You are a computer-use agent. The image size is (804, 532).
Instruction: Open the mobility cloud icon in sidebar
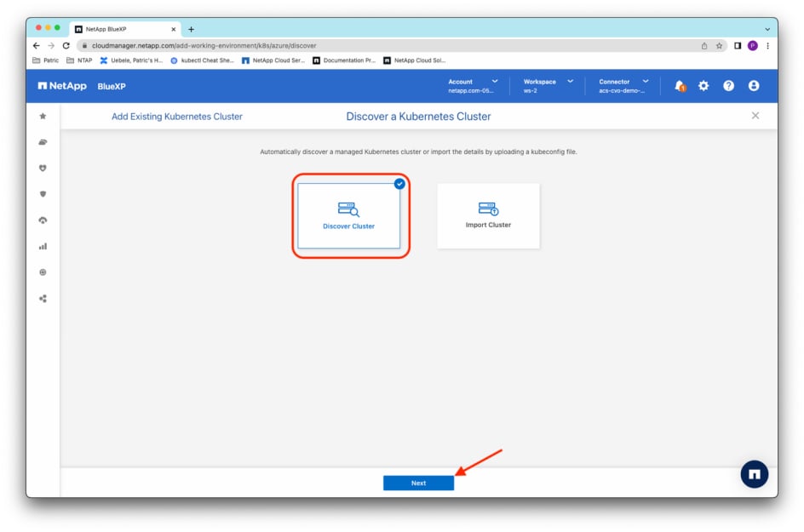43,220
